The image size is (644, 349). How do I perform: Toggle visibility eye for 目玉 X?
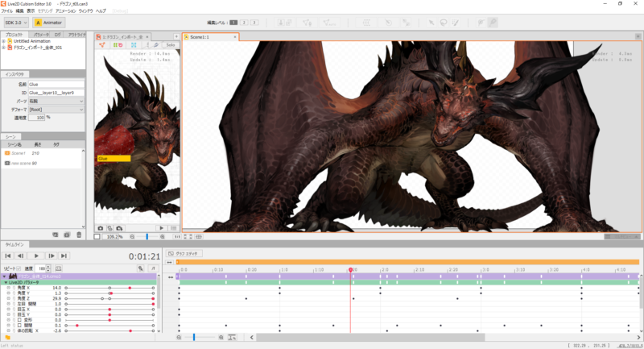point(8,310)
